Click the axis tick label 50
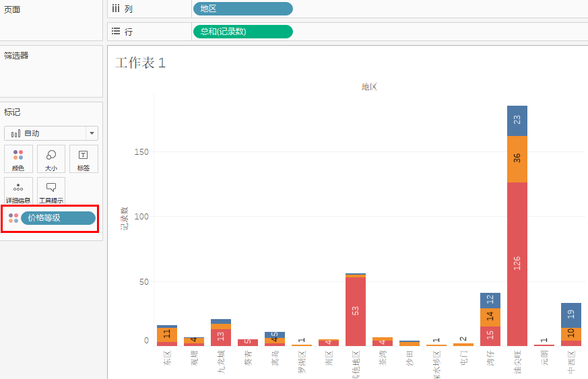The height and width of the screenshot is (379, 588). pyautogui.click(x=144, y=282)
